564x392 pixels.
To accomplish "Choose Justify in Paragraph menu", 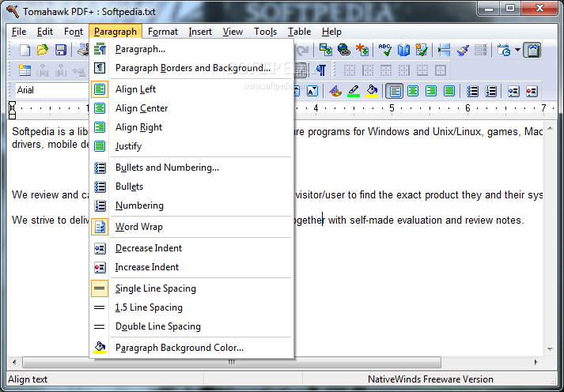I will 191,146.
